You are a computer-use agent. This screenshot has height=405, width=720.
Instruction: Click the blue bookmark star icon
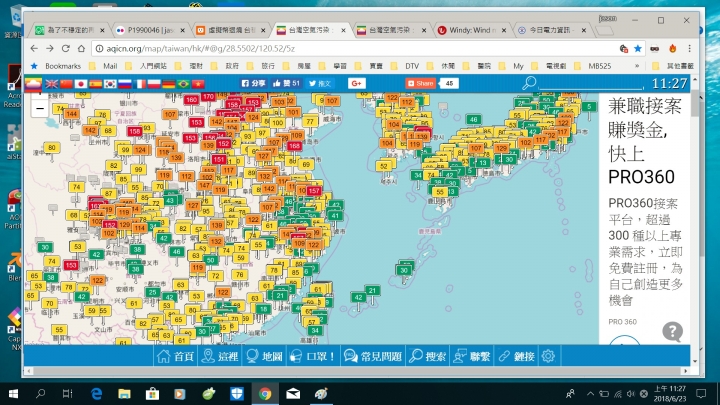pos(638,48)
